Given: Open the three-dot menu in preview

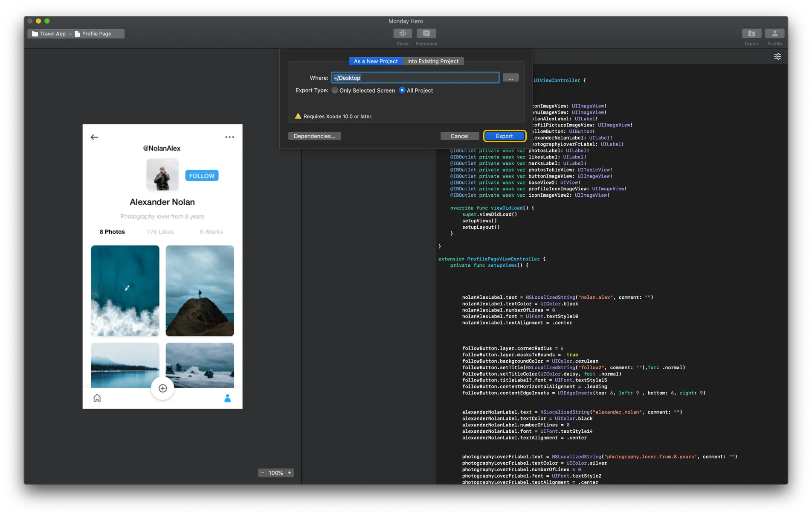Looking at the screenshot, I should [x=229, y=137].
